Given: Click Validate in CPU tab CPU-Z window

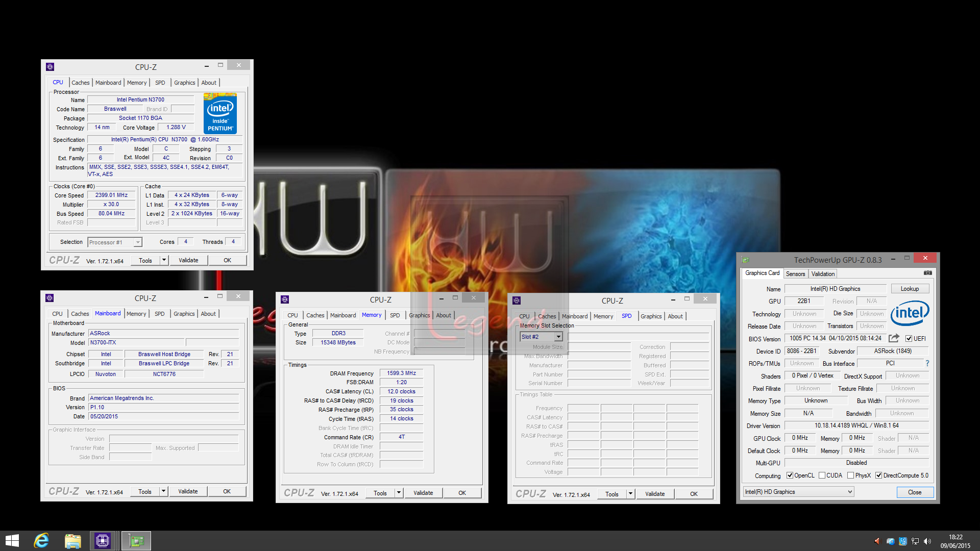Looking at the screenshot, I should coord(188,260).
